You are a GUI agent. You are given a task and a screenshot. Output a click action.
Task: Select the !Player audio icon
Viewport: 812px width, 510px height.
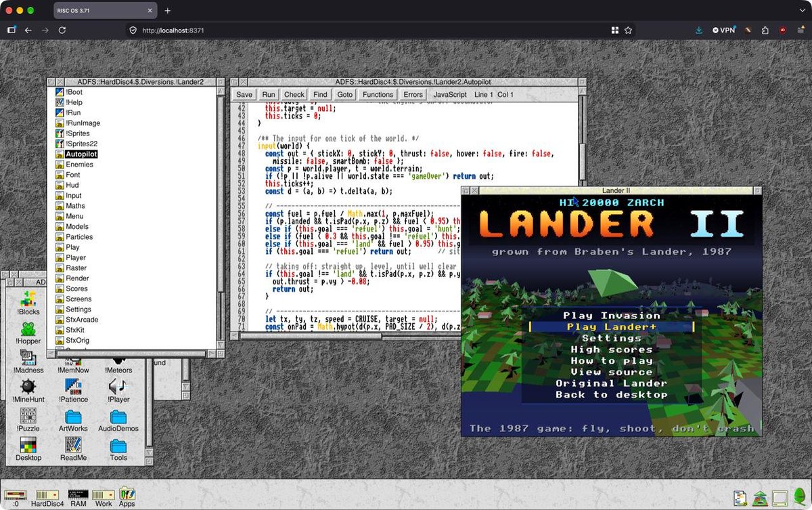coord(118,391)
